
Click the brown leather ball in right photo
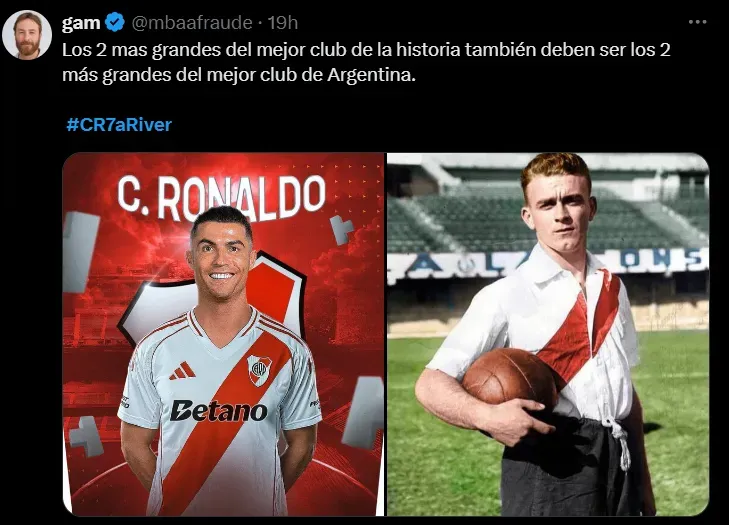(x=510, y=378)
